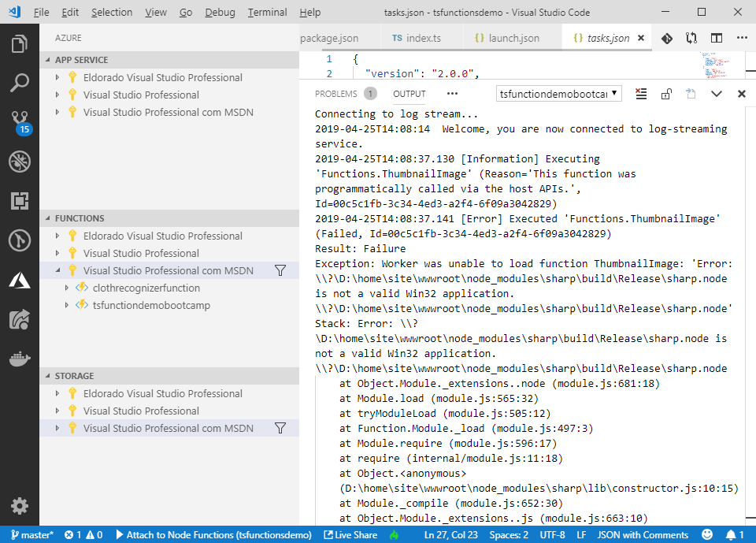The image size is (756, 543).
Task: Open the File menu
Action: click(x=42, y=12)
